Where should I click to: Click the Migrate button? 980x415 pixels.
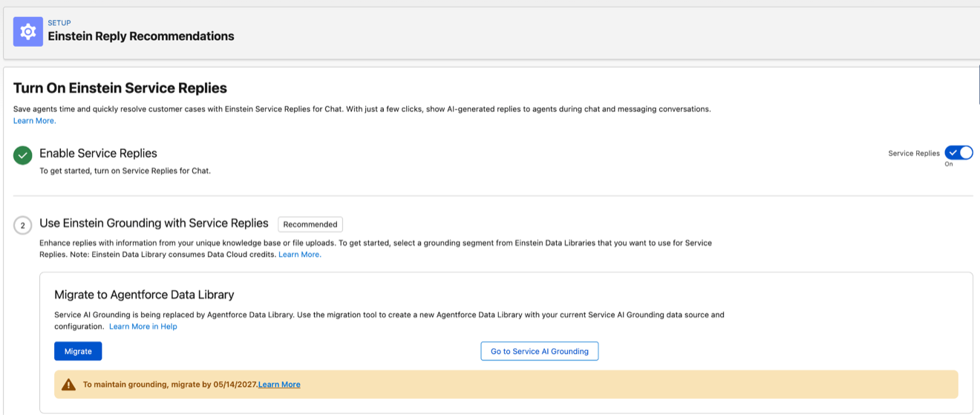click(x=78, y=351)
